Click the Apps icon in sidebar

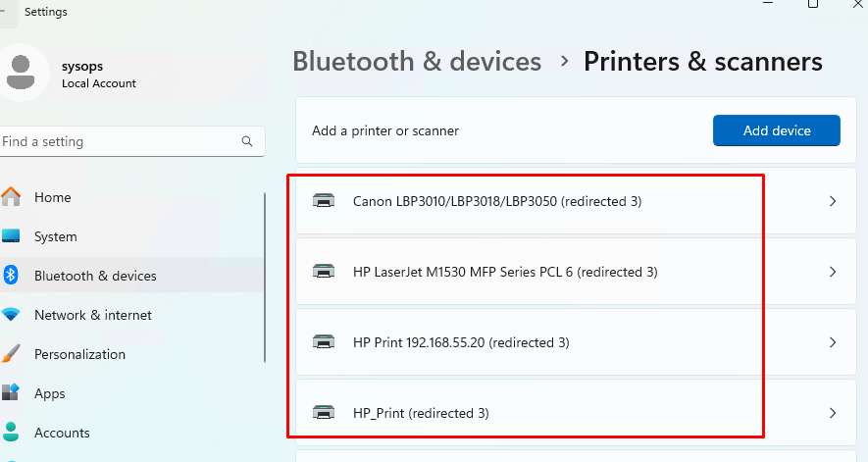coord(12,393)
